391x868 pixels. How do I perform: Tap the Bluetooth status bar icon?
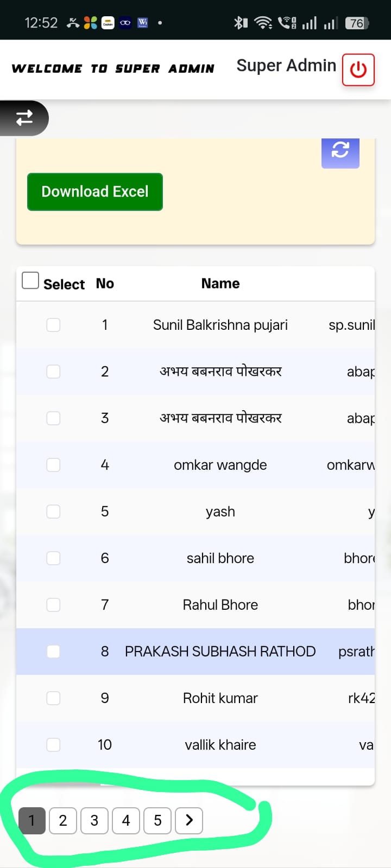(x=239, y=23)
